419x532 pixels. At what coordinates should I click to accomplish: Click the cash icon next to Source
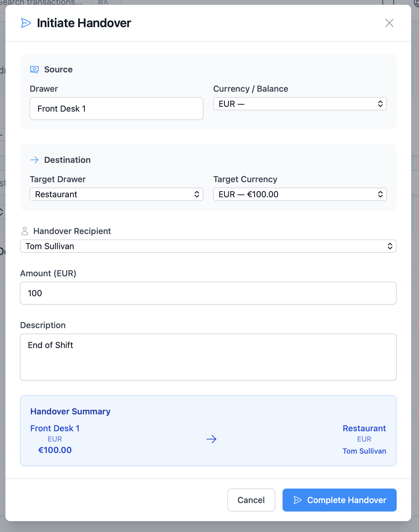click(34, 69)
